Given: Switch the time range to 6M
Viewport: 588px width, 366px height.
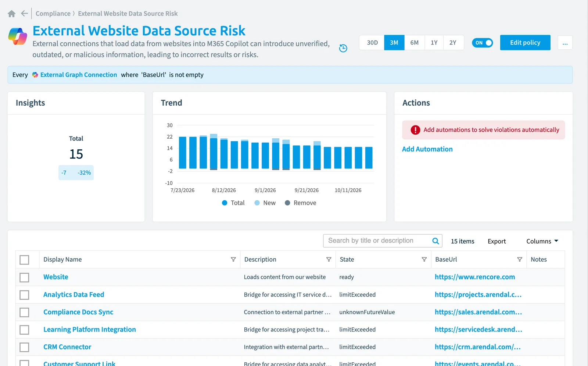Looking at the screenshot, I should [414, 43].
